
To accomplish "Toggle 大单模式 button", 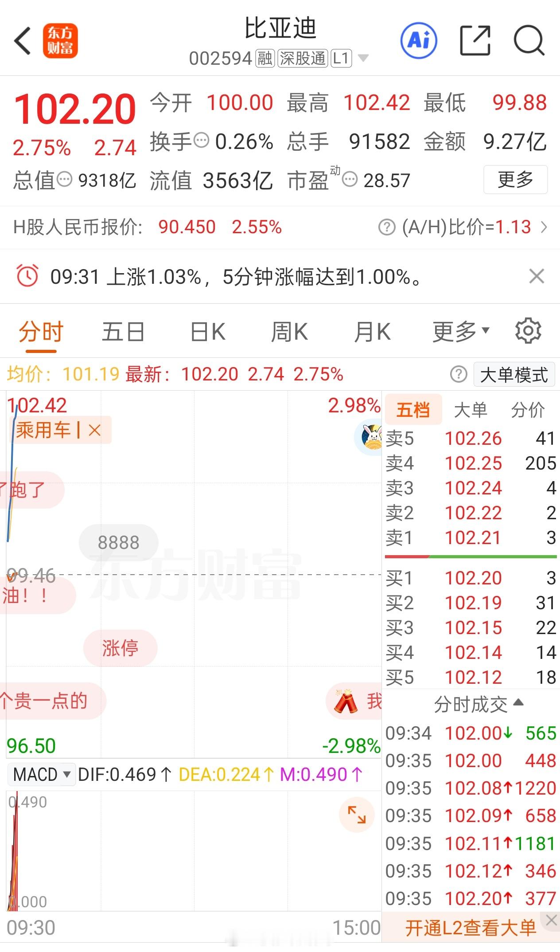I will [514, 375].
